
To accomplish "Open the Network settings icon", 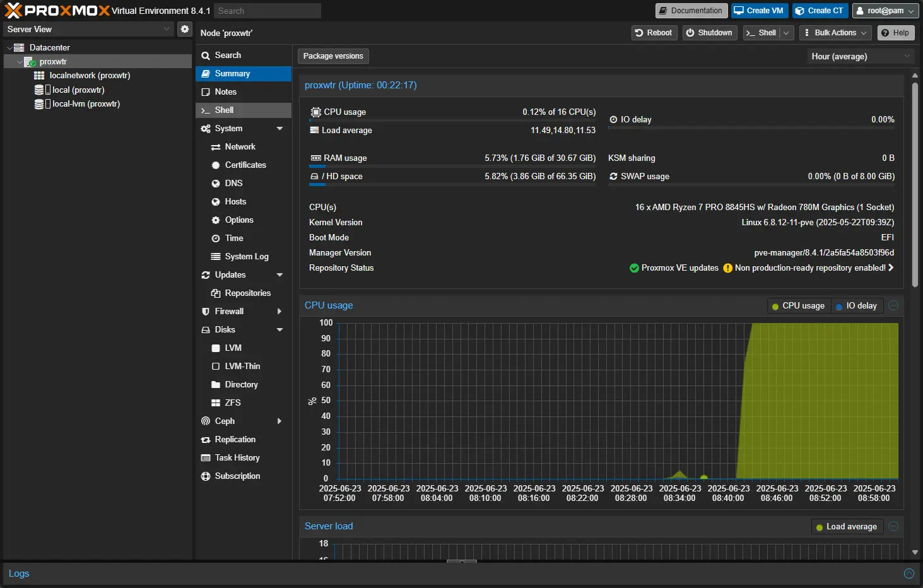I will [x=216, y=146].
